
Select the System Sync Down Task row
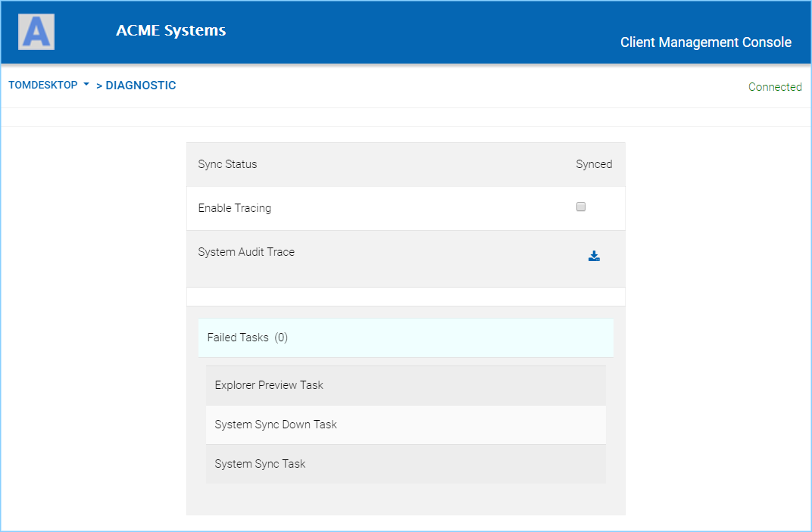[406, 425]
